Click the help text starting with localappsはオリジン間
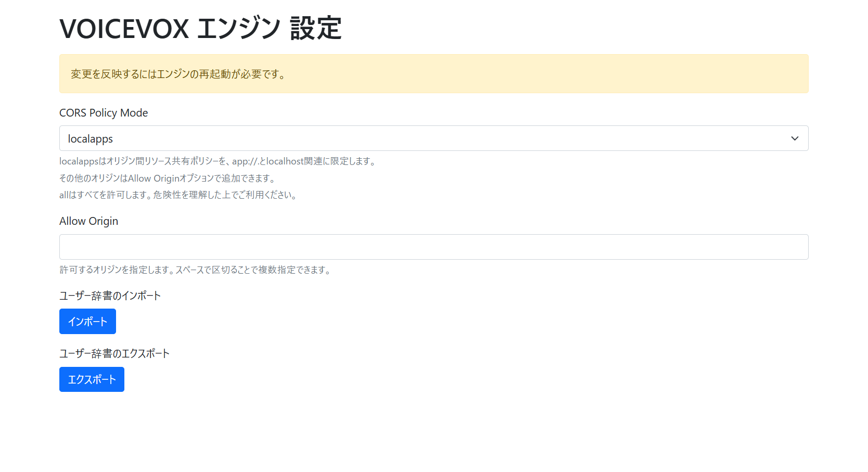This screenshot has height=472, width=868. (x=218, y=161)
